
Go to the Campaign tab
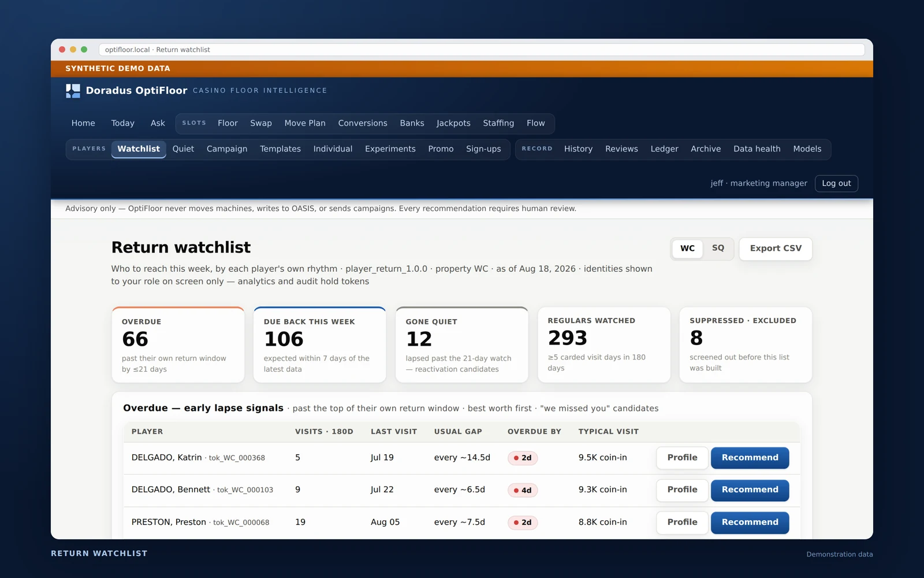[227, 149]
